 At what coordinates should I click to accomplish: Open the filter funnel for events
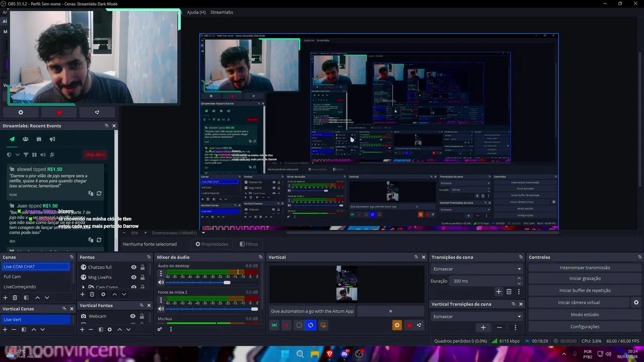click(26, 155)
